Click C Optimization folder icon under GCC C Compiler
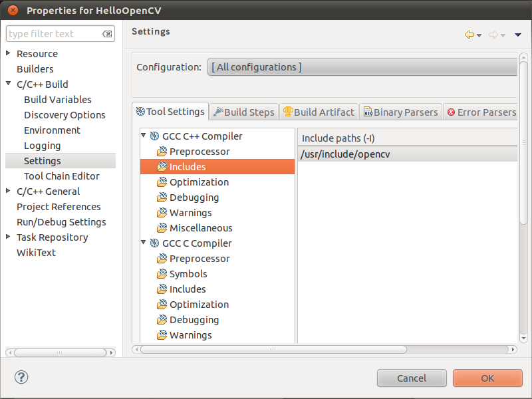Image resolution: width=532 pixels, height=399 pixels. click(x=162, y=305)
